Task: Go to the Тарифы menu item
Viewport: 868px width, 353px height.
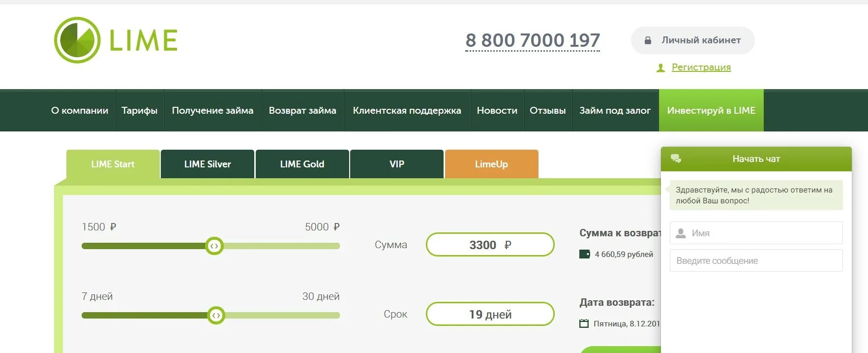Action: point(140,110)
